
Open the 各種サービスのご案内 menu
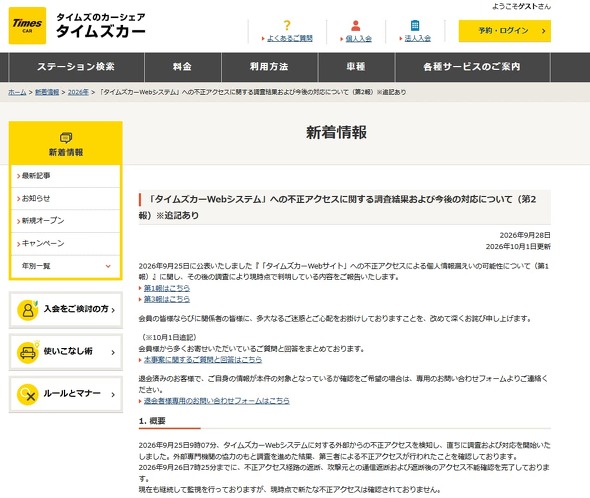[472, 67]
